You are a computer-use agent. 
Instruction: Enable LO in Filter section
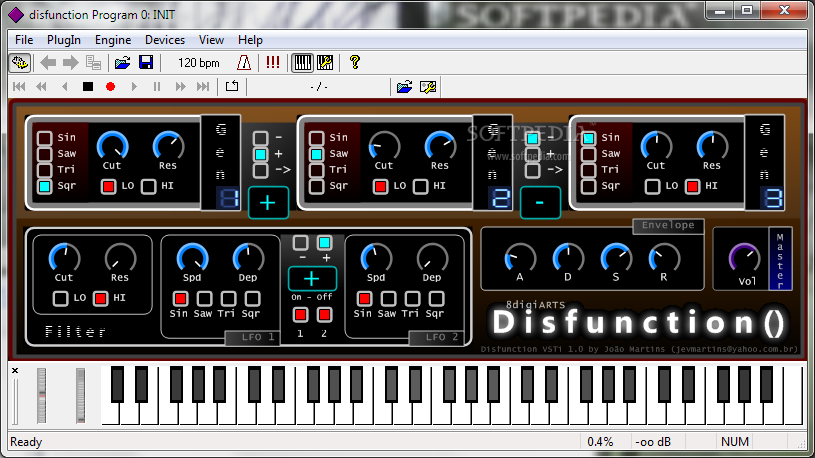[60, 298]
